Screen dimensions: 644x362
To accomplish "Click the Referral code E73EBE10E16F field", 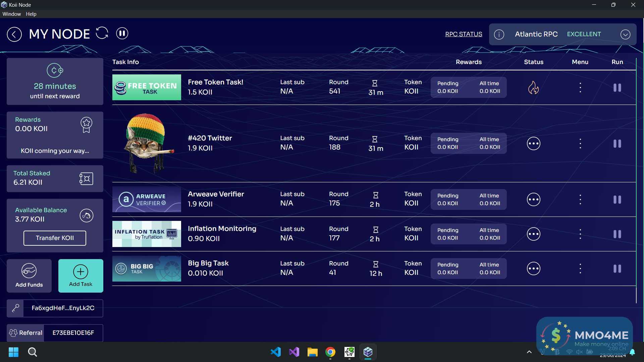I will click(73, 333).
